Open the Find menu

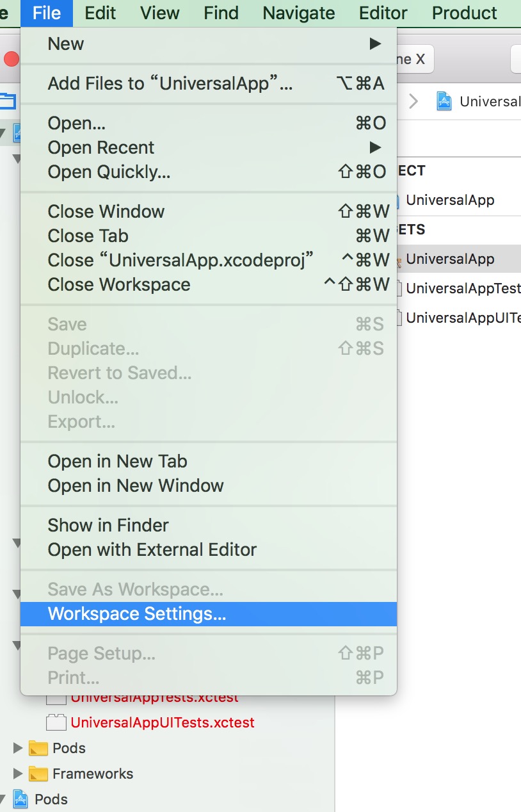(x=221, y=13)
